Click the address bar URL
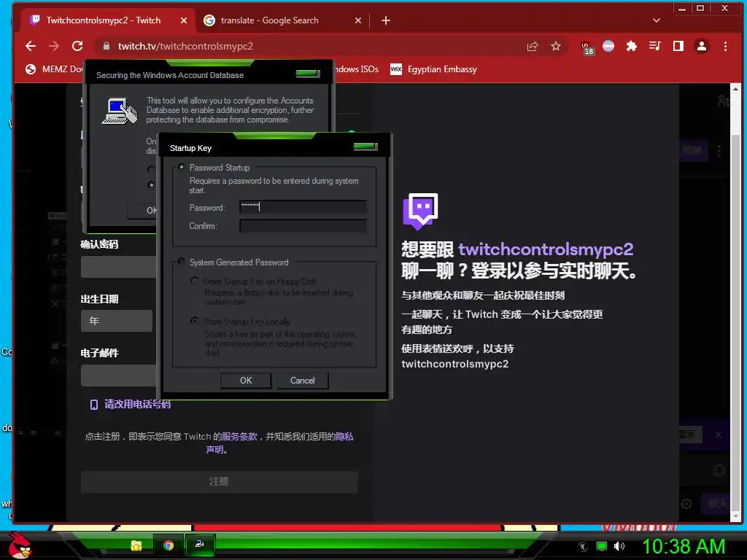 click(x=185, y=46)
